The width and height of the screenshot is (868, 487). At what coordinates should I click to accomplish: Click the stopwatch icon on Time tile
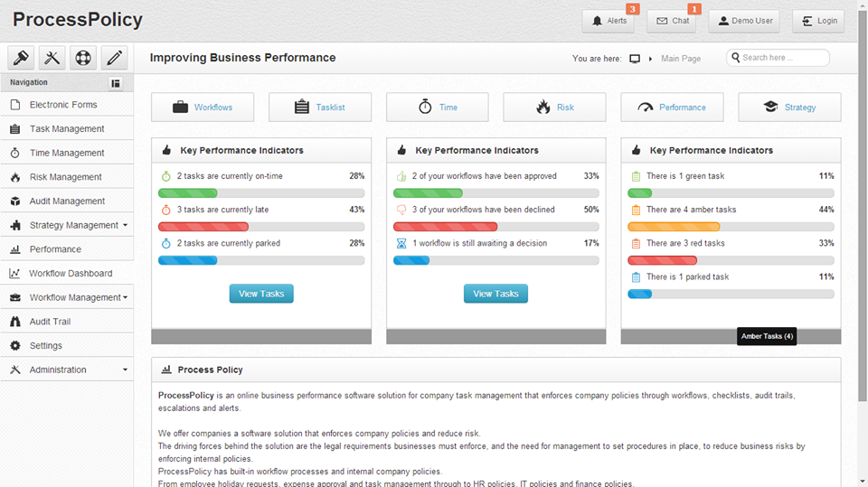click(x=425, y=107)
